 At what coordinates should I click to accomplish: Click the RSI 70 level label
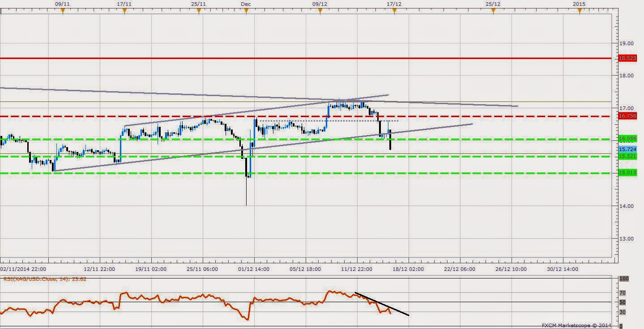(622, 293)
